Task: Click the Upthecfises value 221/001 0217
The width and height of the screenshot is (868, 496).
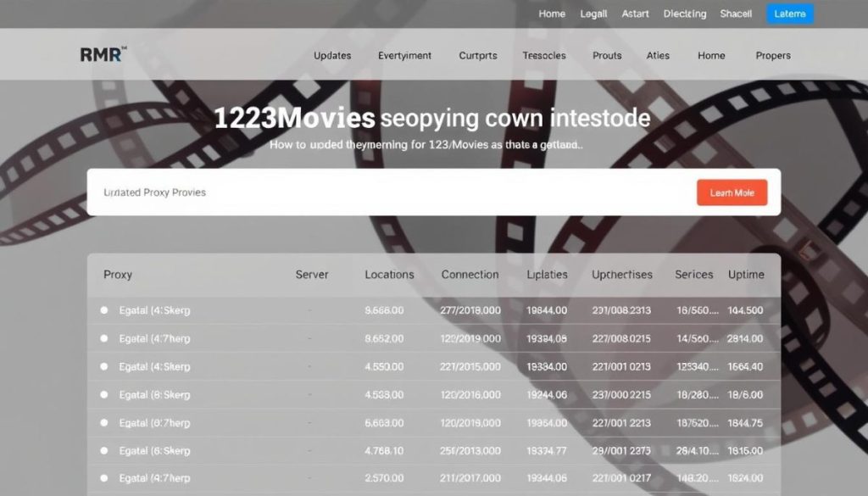Action: coord(621,478)
